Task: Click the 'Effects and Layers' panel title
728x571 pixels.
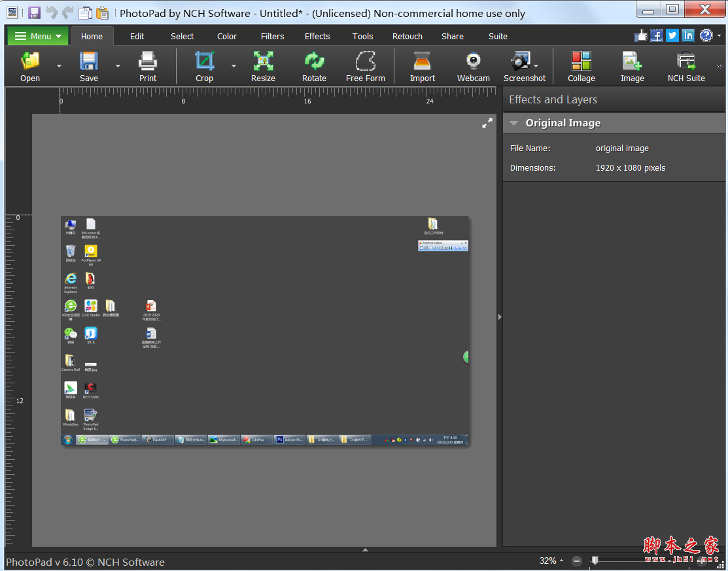Action: (553, 99)
